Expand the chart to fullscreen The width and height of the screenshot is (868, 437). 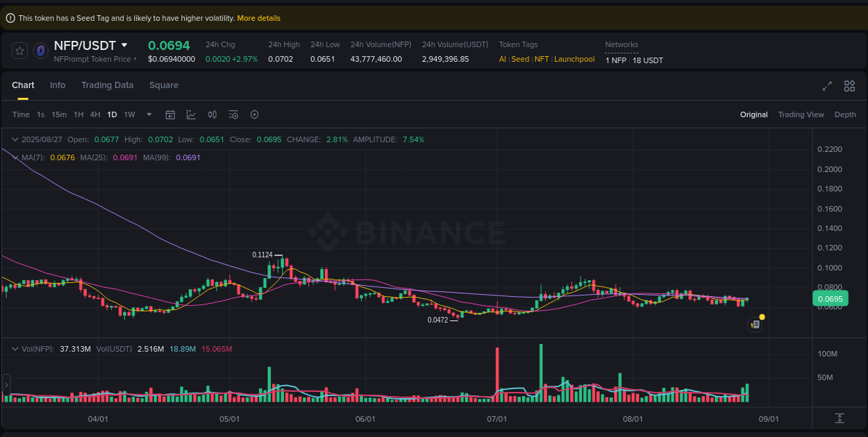826,85
